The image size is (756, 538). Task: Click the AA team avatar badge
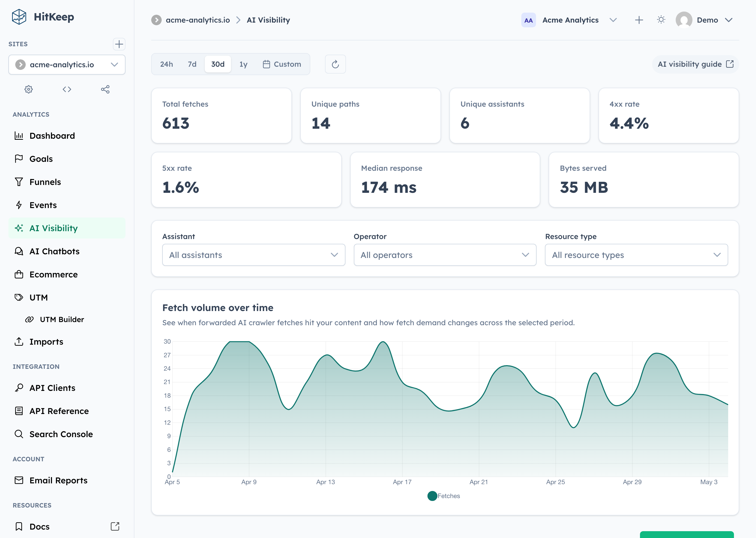(x=528, y=20)
